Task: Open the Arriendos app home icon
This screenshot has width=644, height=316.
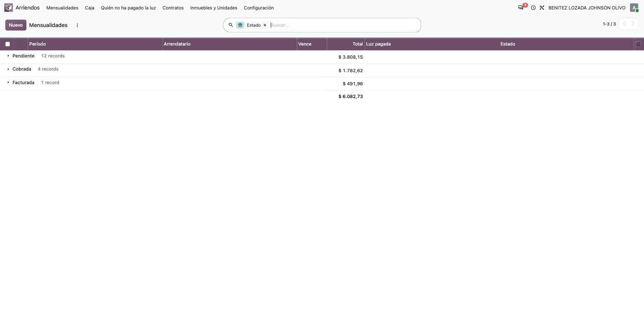Action: pyautogui.click(x=9, y=8)
